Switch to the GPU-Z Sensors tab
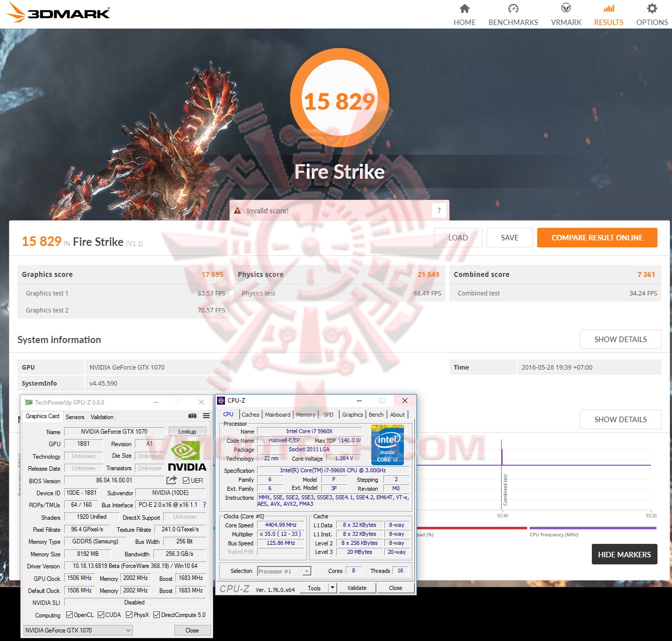The width and height of the screenshot is (672, 641). [x=75, y=417]
